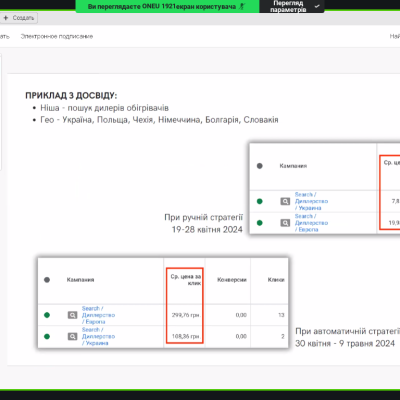Open Search / Дилерство / Европа link in lower table
400x400 pixels.
pyautogui.click(x=98, y=315)
